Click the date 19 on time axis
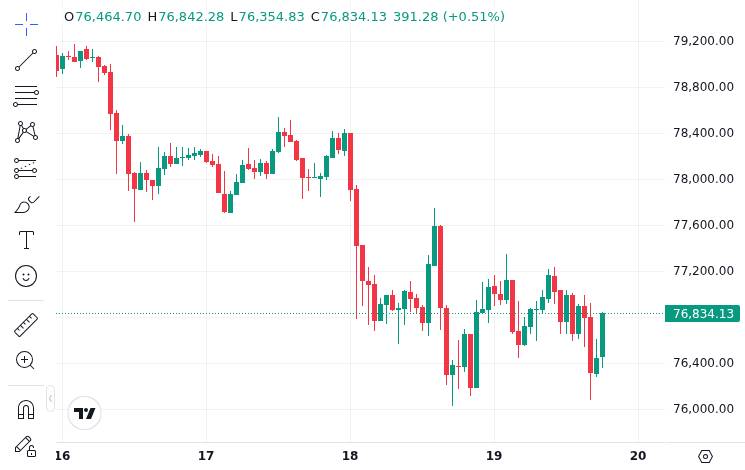 pyautogui.click(x=494, y=456)
